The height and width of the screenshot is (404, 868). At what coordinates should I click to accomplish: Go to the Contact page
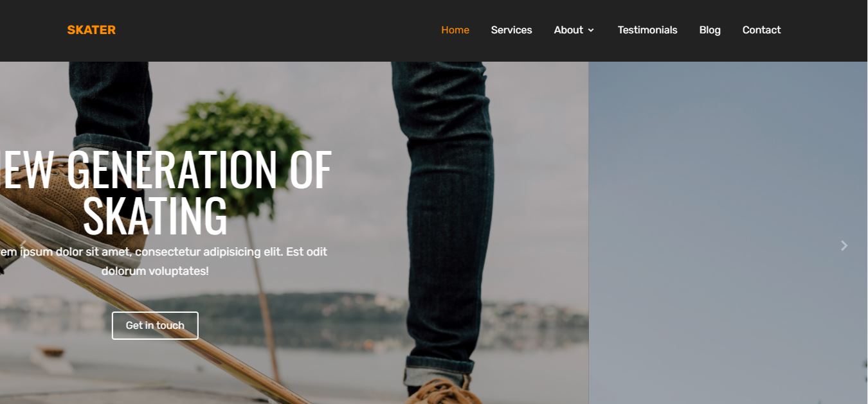(761, 30)
